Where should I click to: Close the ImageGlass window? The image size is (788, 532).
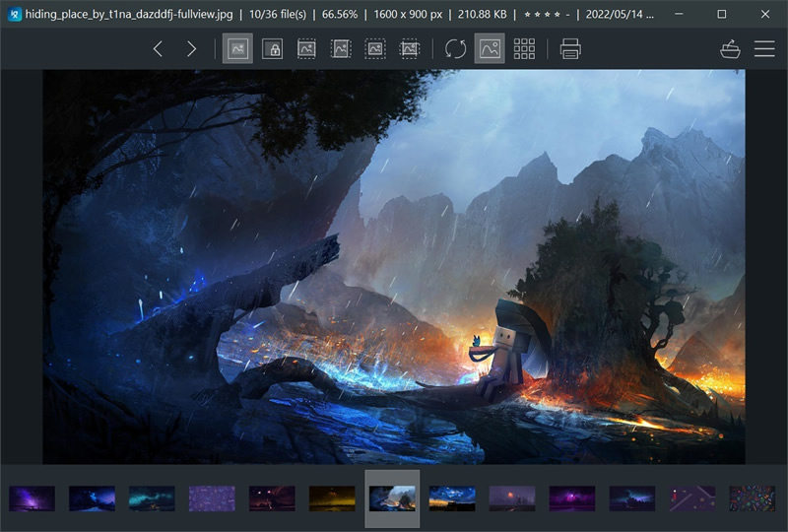[765, 14]
